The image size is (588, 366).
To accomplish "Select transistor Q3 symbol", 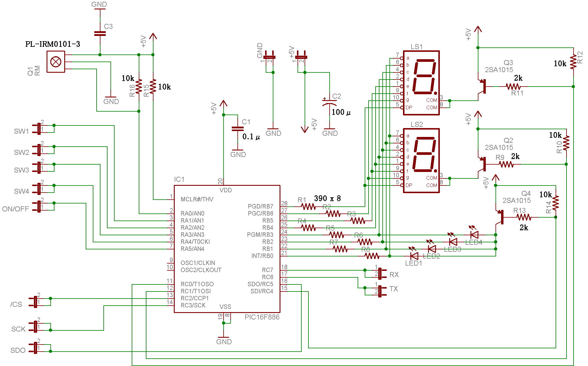I will [482, 87].
